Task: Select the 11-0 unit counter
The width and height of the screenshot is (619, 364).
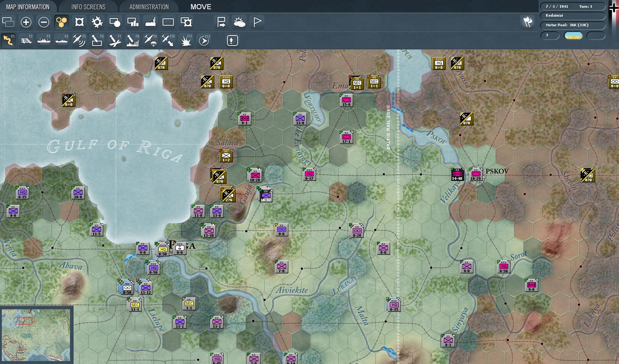Action: (198, 211)
